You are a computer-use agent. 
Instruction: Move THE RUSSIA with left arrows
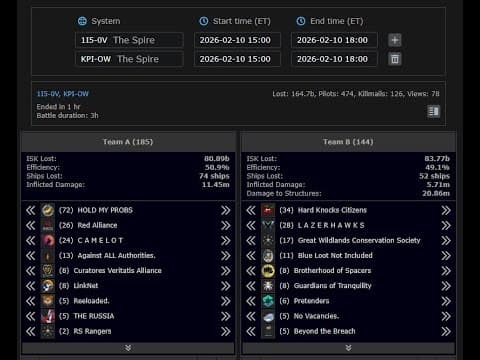click(x=31, y=316)
